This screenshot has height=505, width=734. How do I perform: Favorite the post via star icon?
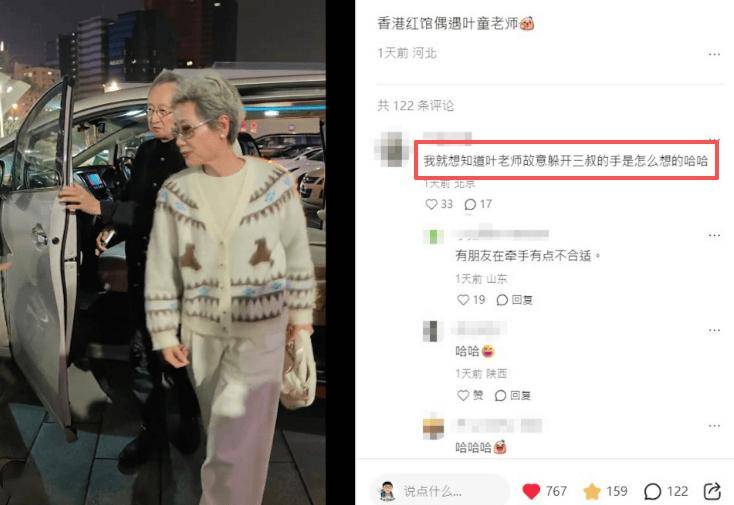pyautogui.click(x=592, y=491)
